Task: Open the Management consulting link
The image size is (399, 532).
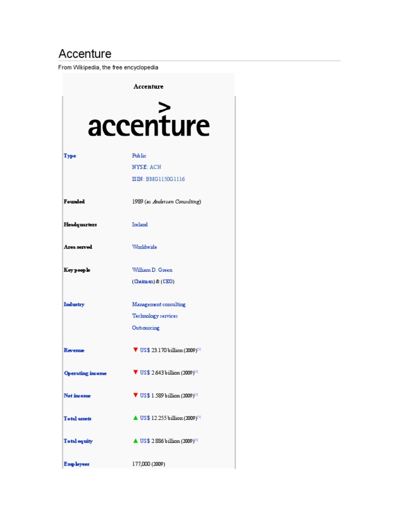Action: [x=158, y=304]
